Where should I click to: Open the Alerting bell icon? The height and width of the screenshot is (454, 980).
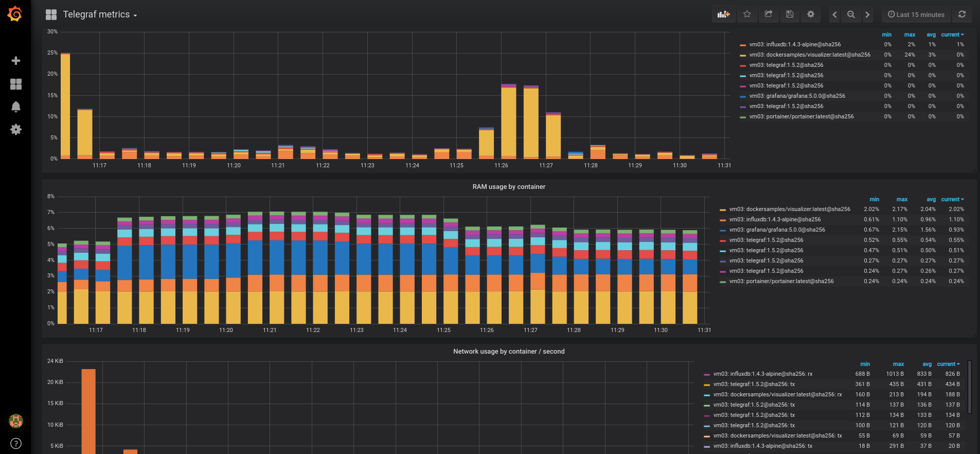tap(16, 107)
